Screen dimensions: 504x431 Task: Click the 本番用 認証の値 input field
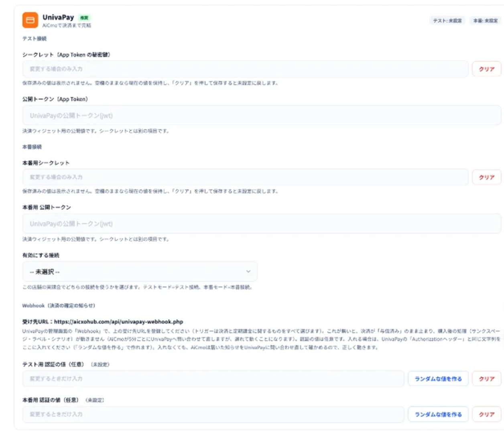click(213, 414)
